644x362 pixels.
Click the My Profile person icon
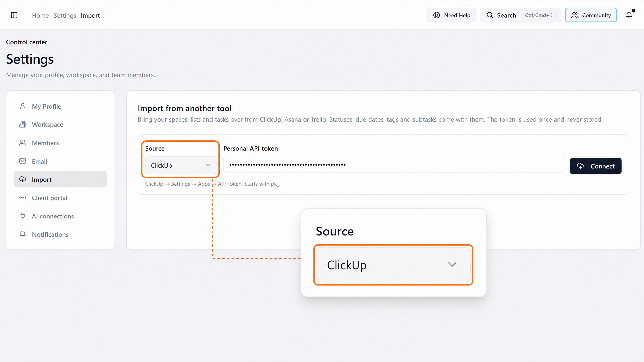(22, 106)
